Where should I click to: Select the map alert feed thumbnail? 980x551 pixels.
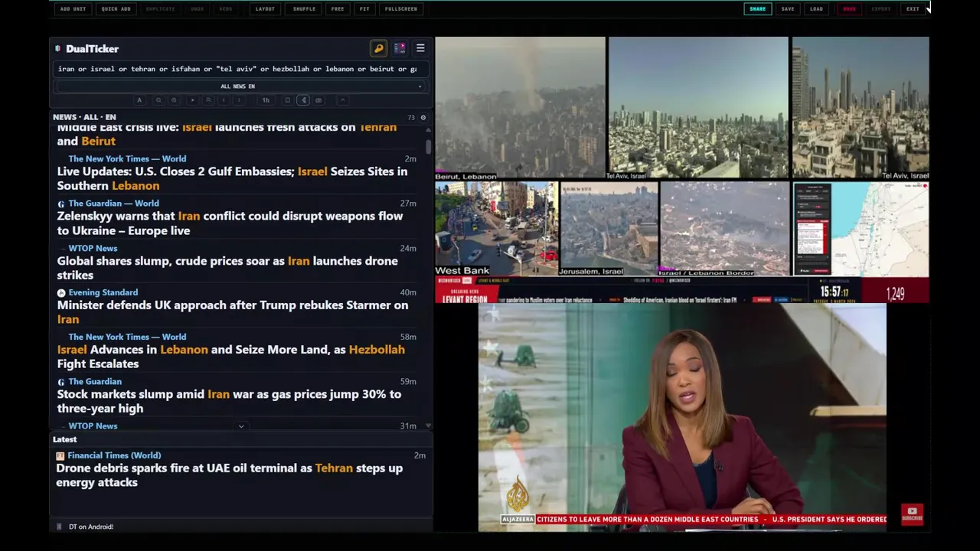tap(861, 229)
